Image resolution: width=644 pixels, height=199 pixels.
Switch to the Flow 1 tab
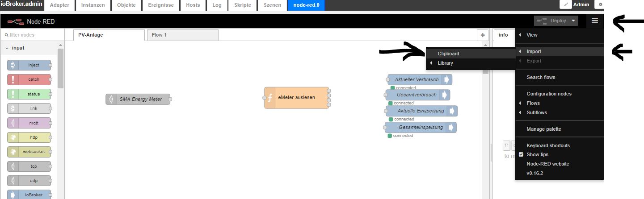click(182, 35)
